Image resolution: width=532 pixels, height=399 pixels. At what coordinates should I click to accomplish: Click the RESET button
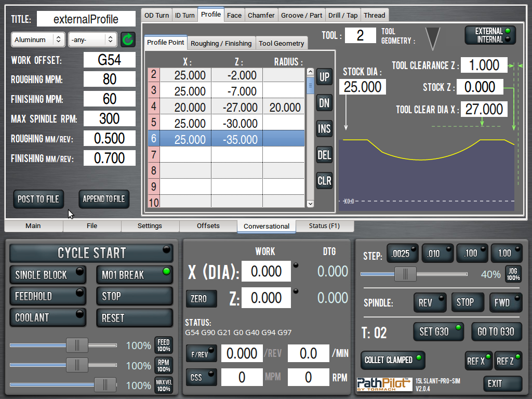click(x=135, y=318)
